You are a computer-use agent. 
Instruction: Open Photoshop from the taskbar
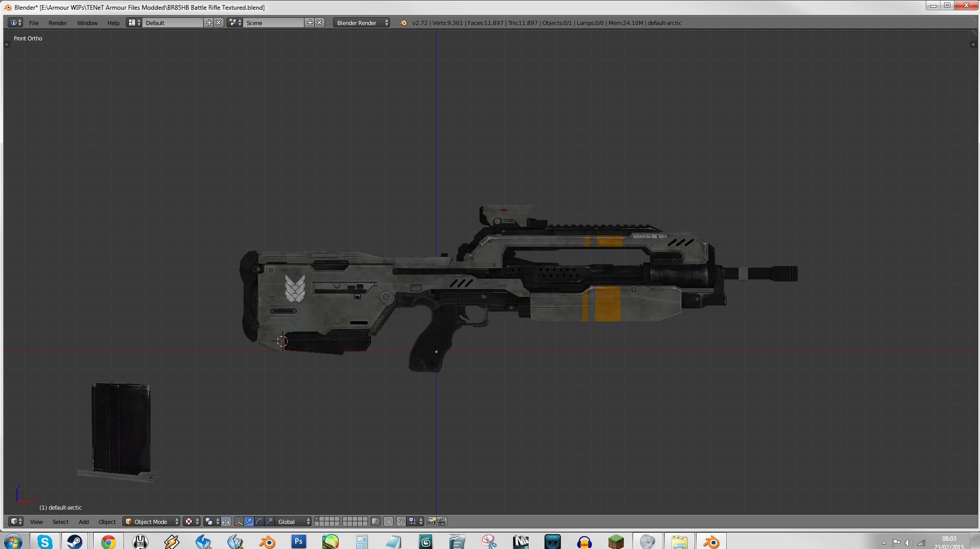[x=299, y=541]
